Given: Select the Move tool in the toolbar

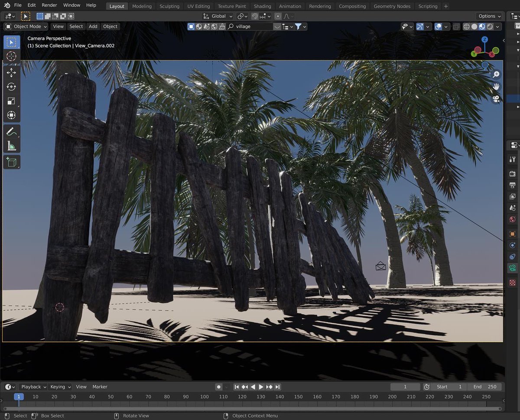Looking at the screenshot, I should coord(11,72).
